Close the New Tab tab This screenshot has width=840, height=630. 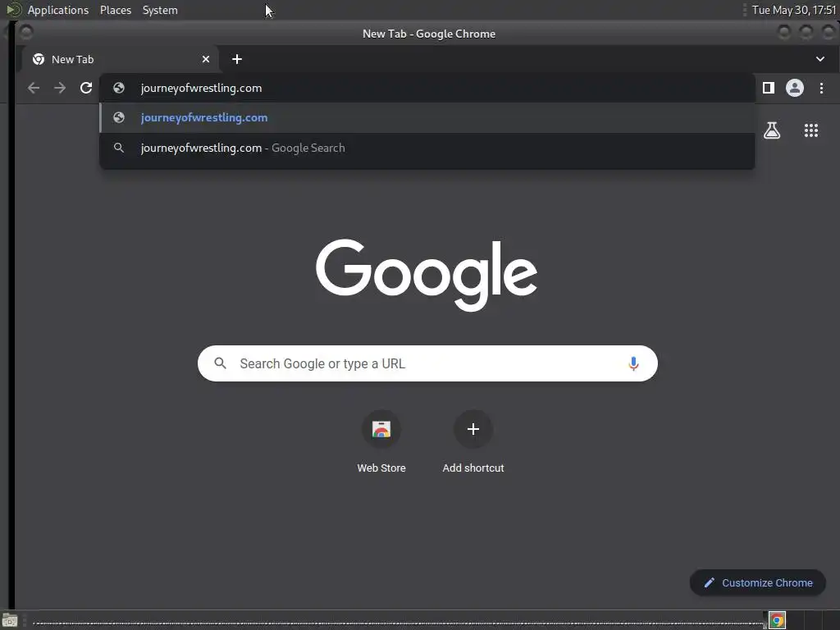click(x=206, y=59)
